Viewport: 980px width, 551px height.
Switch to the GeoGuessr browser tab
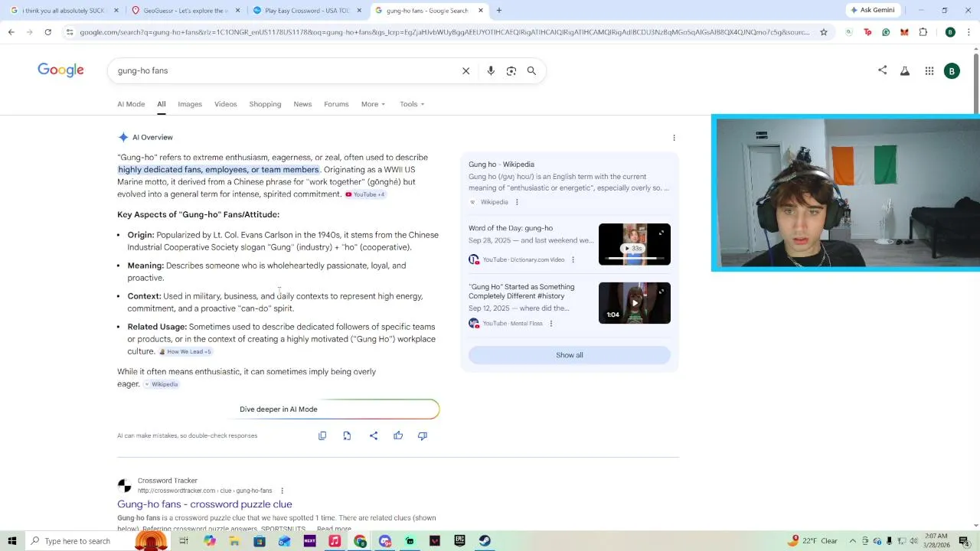[x=185, y=11]
